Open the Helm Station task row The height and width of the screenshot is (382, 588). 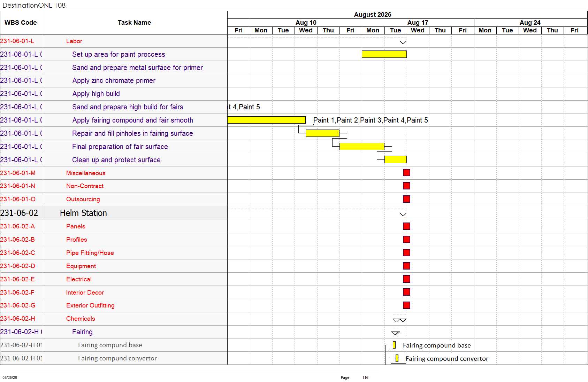pyautogui.click(x=114, y=213)
